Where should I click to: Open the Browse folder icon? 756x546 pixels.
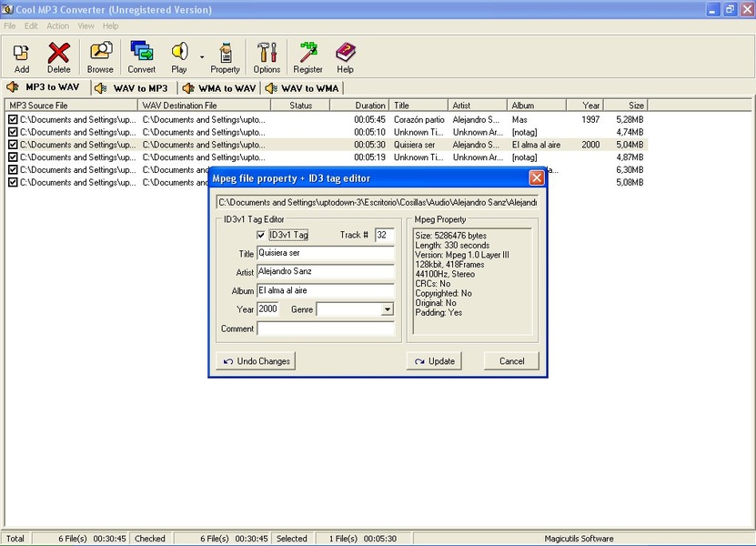[x=100, y=53]
